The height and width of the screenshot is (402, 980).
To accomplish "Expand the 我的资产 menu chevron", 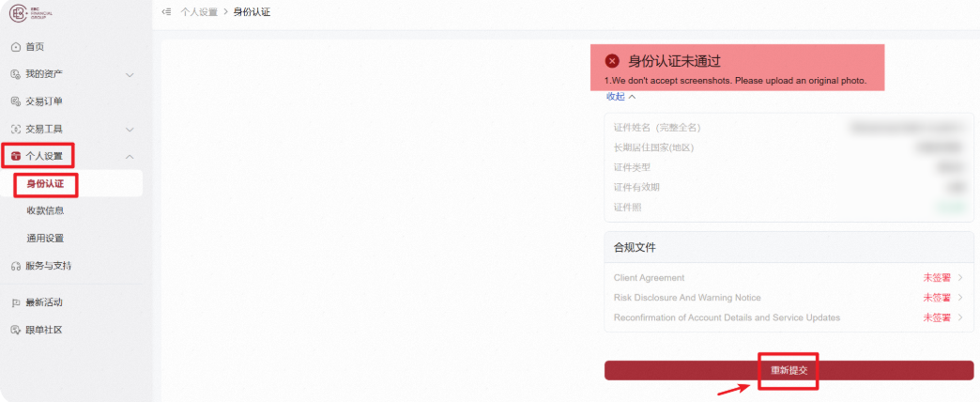I will (x=130, y=75).
